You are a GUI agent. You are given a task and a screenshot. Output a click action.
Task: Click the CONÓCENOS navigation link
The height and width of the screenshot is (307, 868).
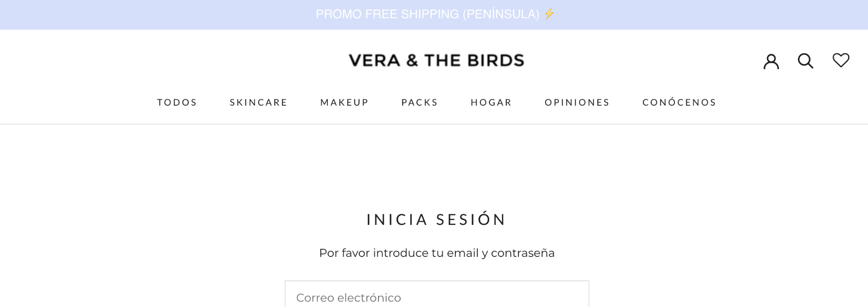point(679,102)
